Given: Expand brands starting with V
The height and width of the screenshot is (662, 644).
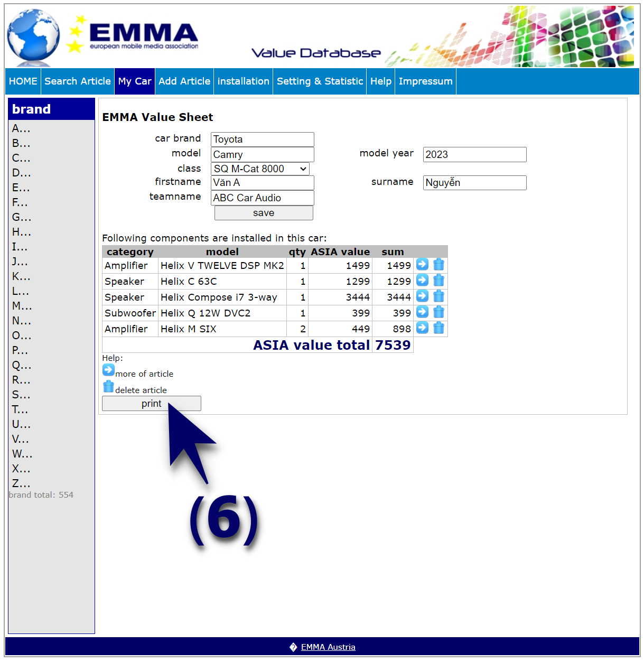Looking at the screenshot, I should pos(21,439).
